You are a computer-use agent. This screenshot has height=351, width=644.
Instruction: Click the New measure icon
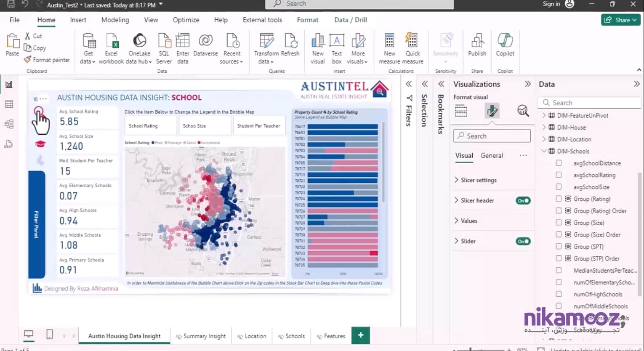[389, 42]
